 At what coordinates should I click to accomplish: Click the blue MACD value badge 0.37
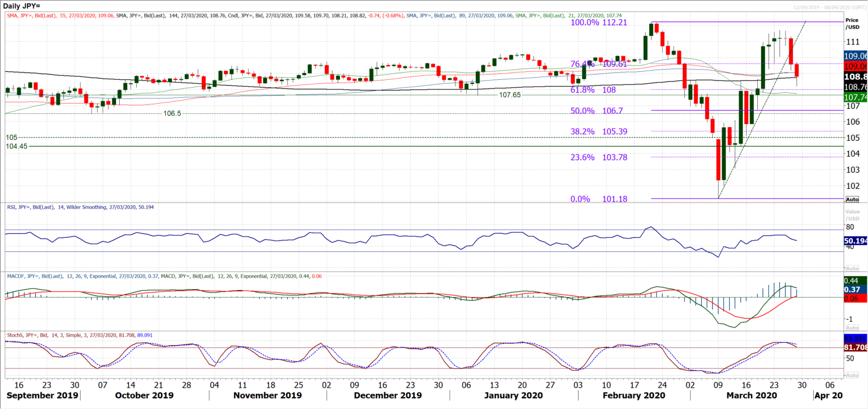click(x=854, y=289)
